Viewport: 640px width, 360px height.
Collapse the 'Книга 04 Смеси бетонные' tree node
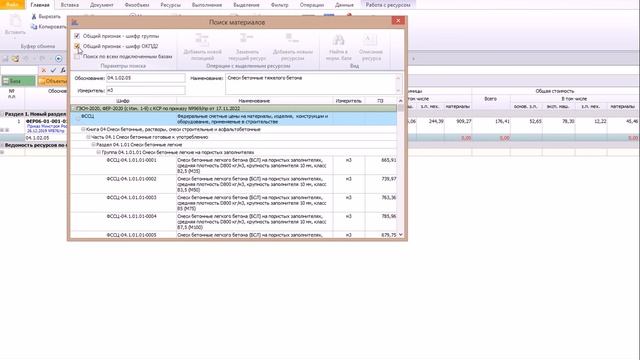(x=83, y=129)
